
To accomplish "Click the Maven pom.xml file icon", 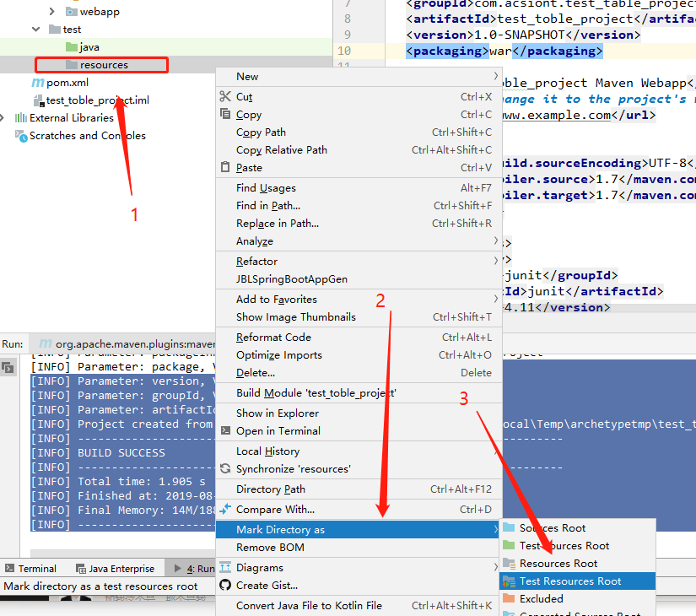I will pyautogui.click(x=38, y=83).
